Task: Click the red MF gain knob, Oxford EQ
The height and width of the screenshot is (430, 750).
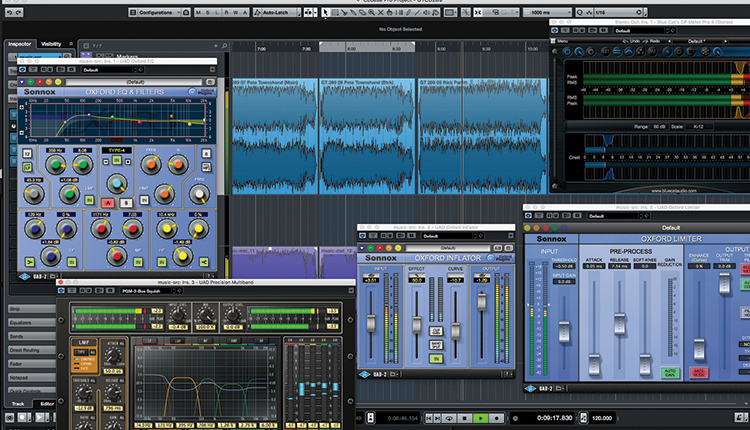Action: coord(116,256)
